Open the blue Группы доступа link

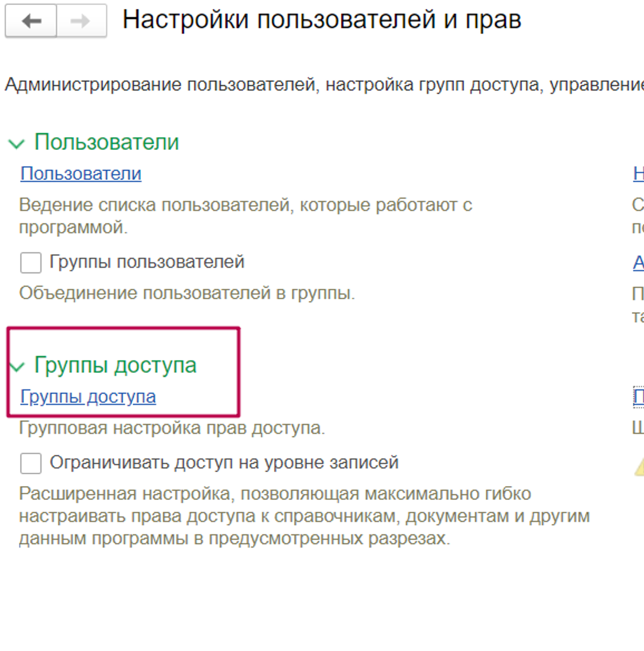88,397
